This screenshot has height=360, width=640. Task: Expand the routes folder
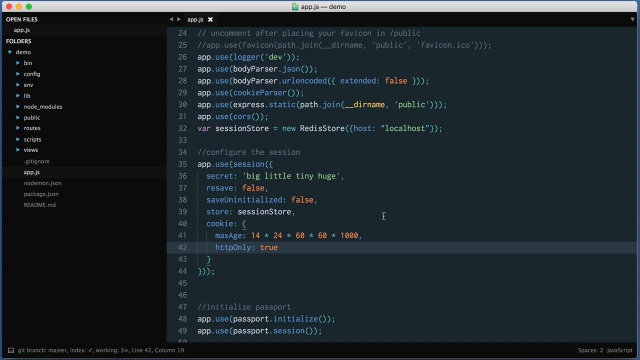(x=18, y=128)
